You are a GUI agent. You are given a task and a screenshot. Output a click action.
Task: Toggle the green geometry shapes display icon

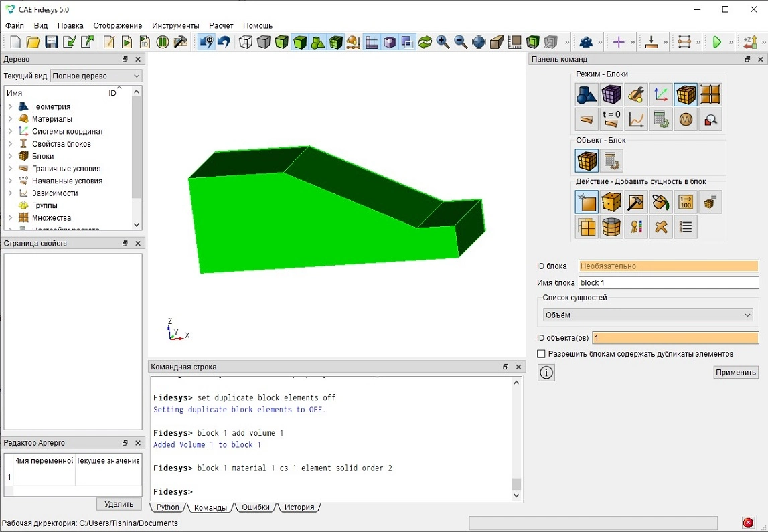click(x=318, y=42)
